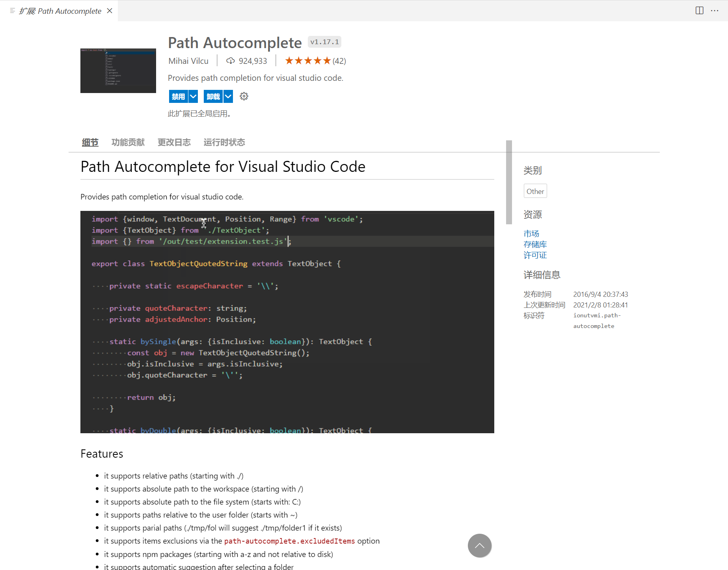Click the version badge v1.17.1
The image size is (728, 570).
tap(324, 42)
